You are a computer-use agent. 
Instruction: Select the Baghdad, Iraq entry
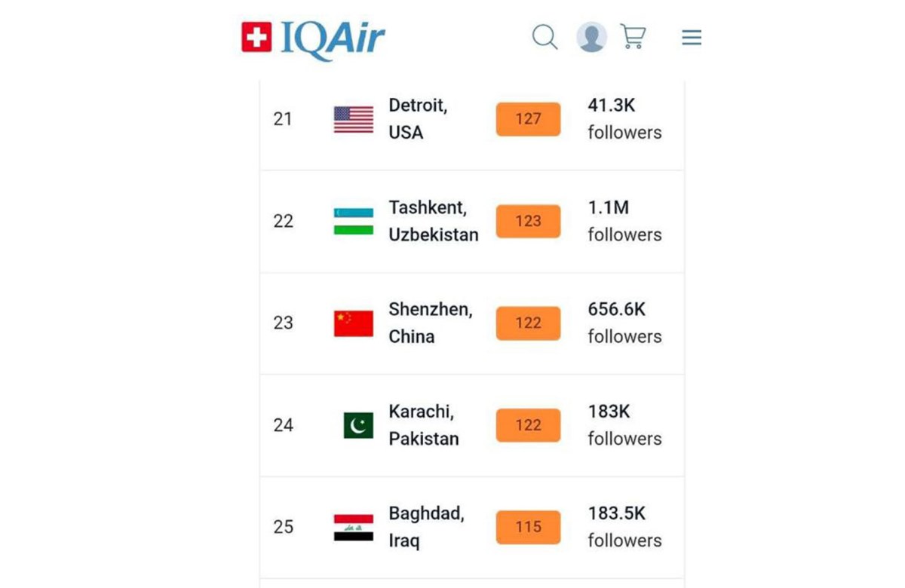tap(426, 527)
